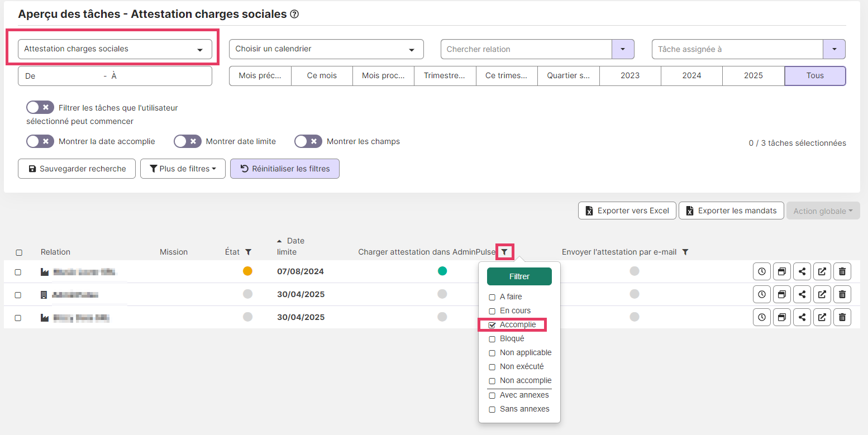The height and width of the screenshot is (435, 868).
Task: Select the checkbox of the 07/08/2024 task row
Action: (x=18, y=273)
